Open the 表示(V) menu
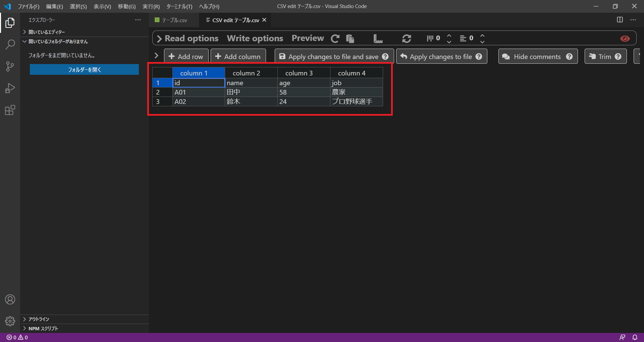This screenshot has height=342, width=644. [102, 6]
